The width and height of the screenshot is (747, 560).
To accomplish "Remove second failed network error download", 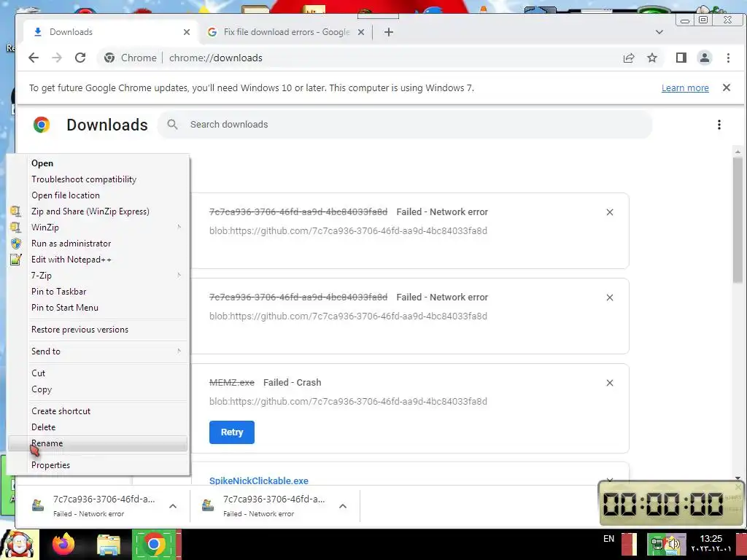I will [609, 297].
